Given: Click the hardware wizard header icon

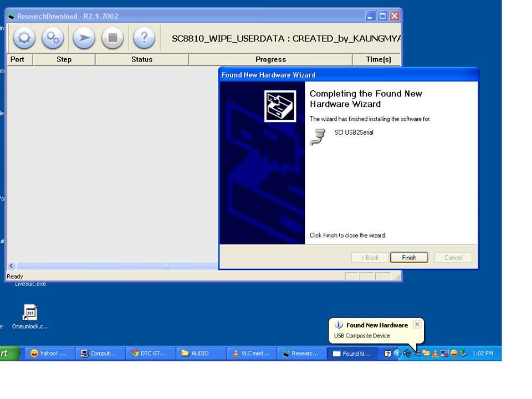Looking at the screenshot, I should [x=280, y=106].
